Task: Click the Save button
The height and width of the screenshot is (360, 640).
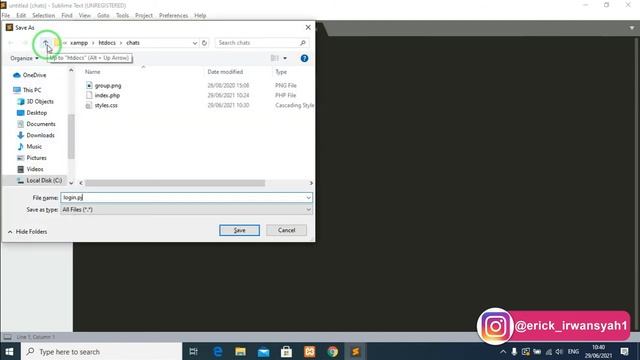Action: tap(239, 230)
